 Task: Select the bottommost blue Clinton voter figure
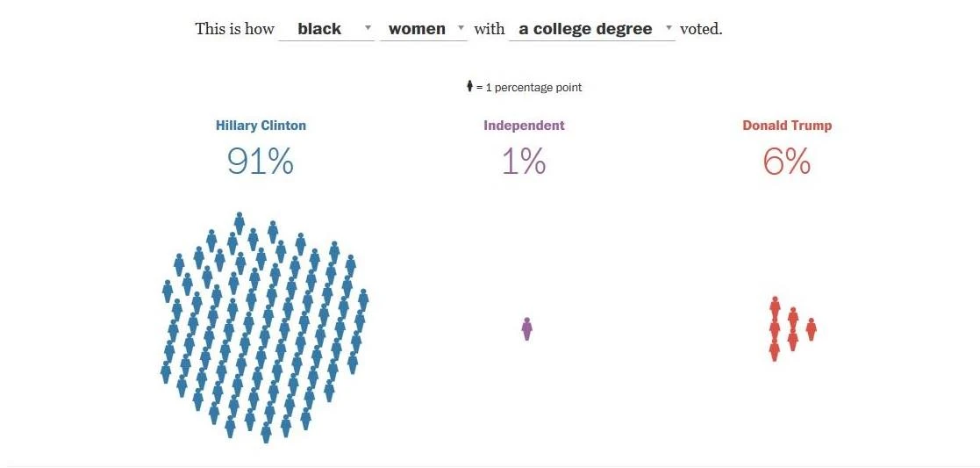pos(266,432)
